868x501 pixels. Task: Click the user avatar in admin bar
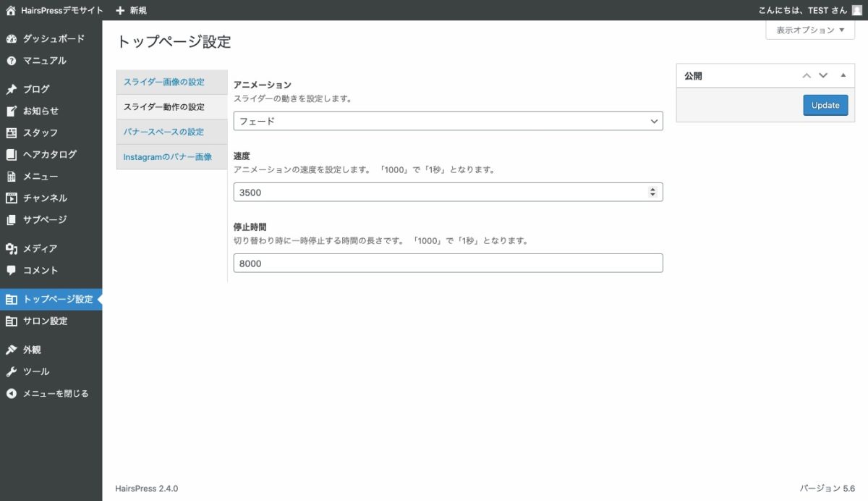857,10
